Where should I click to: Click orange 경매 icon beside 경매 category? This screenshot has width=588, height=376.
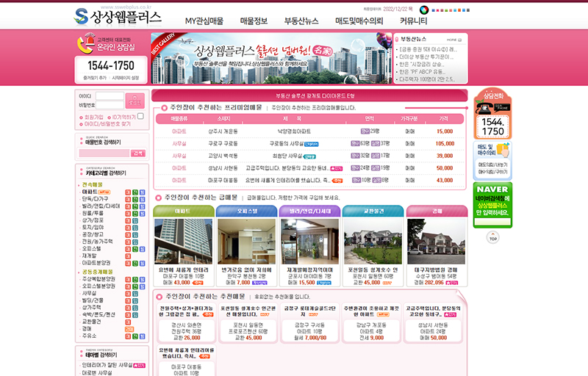coord(129,329)
